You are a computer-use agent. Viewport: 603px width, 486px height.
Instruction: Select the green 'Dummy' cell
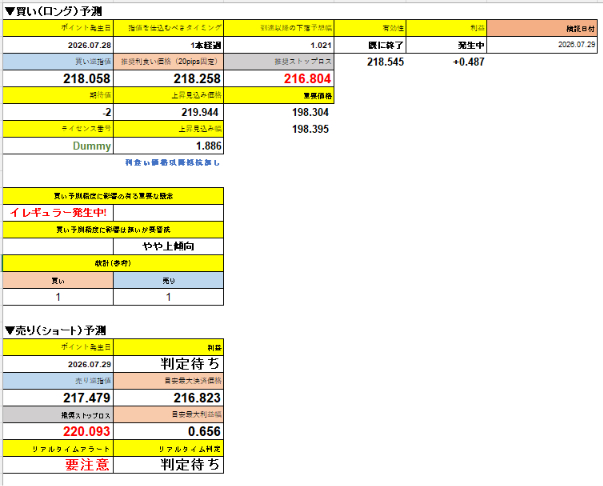pos(58,146)
